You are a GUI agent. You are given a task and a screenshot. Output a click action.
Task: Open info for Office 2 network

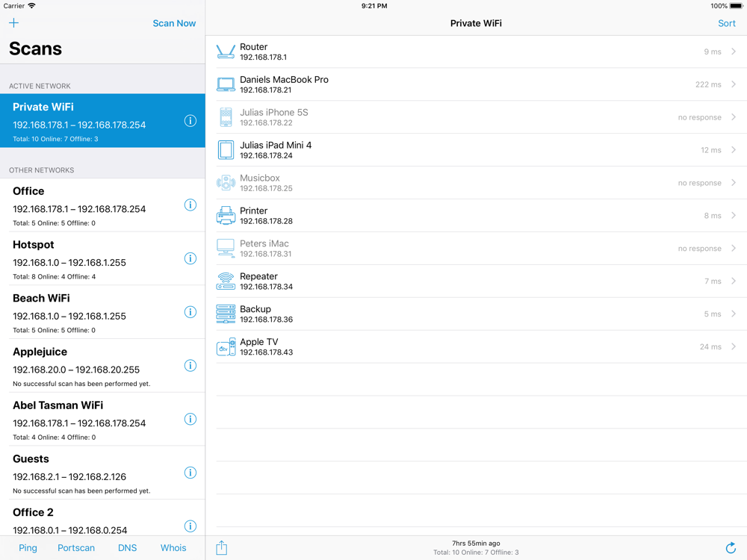[x=190, y=526]
